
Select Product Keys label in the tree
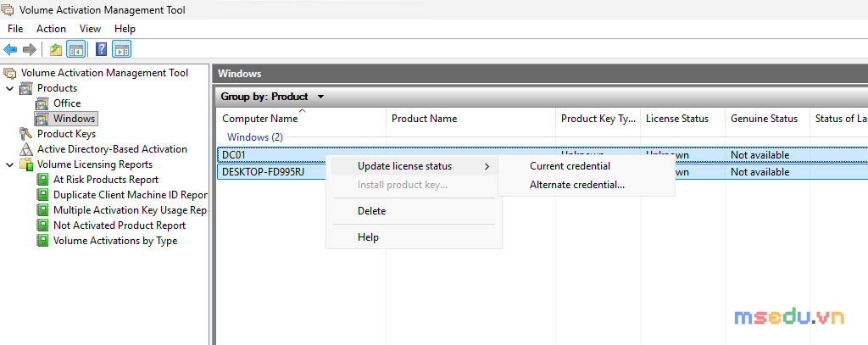tap(66, 134)
